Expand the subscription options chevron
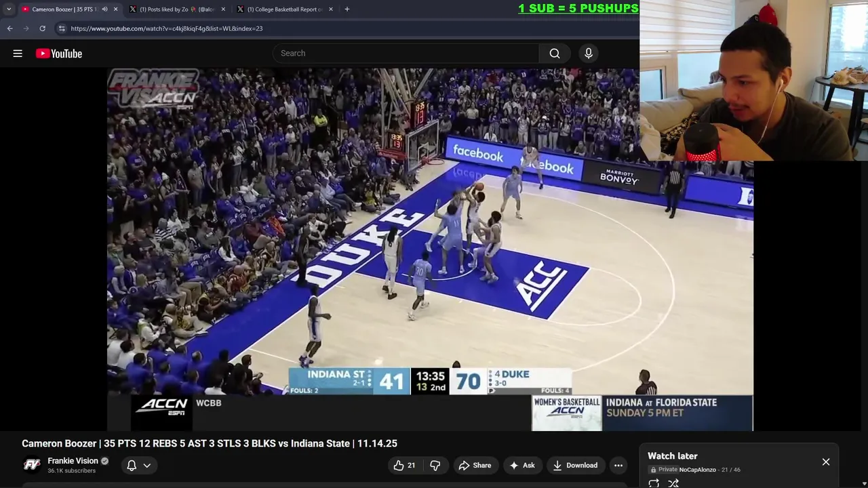Screen dimensions: 868x488 click(146, 466)
